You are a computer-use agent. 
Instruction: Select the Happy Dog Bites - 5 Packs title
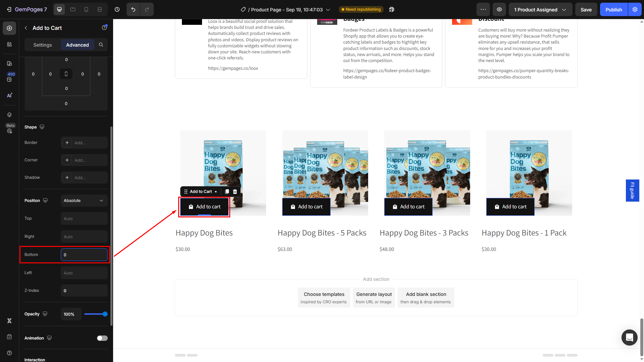[322, 233]
